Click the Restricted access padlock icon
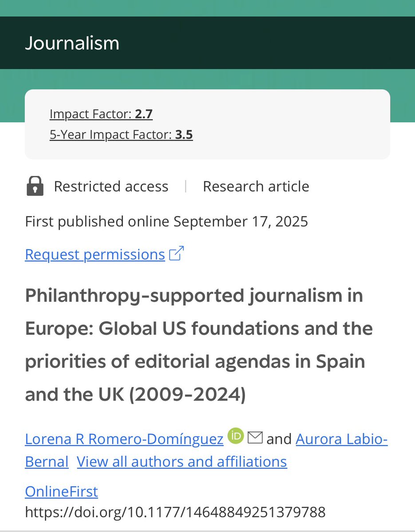Screen dimensions: 415x532 [35, 186]
